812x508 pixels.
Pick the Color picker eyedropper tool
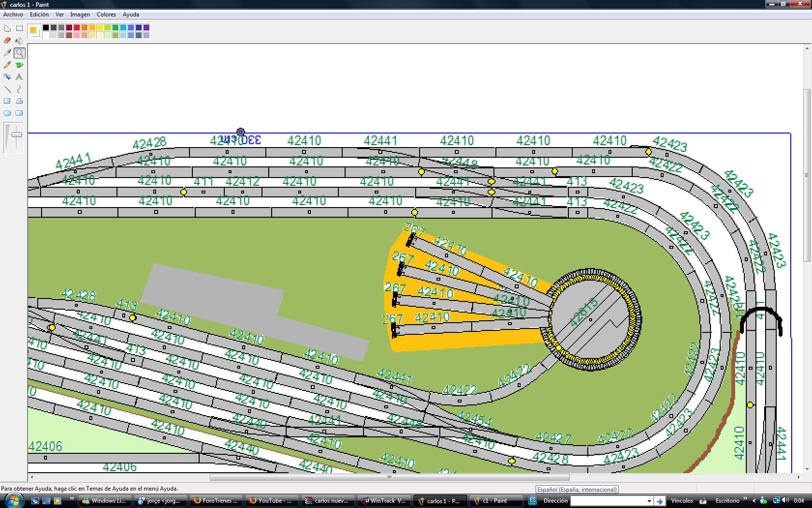[x=7, y=53]
